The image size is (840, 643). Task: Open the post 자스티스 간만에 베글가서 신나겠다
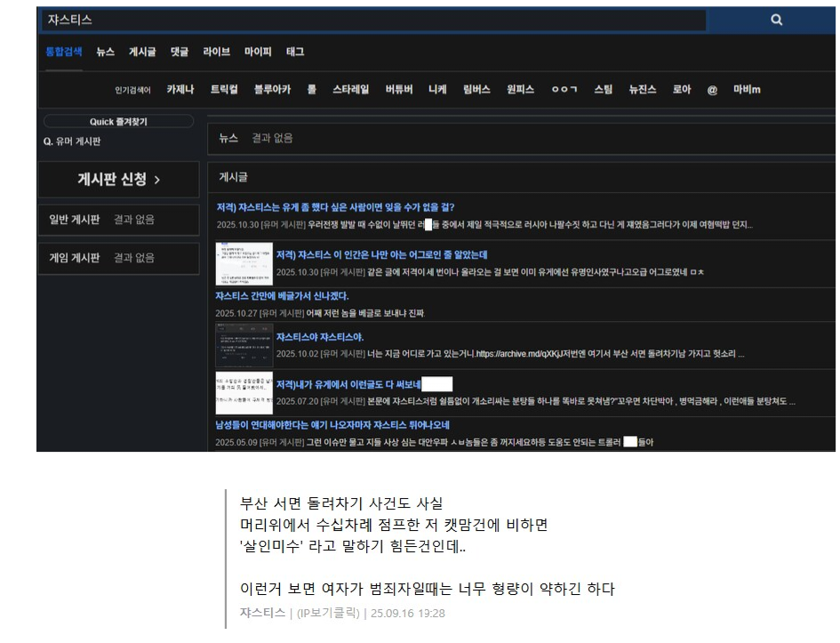click(282, 296)
